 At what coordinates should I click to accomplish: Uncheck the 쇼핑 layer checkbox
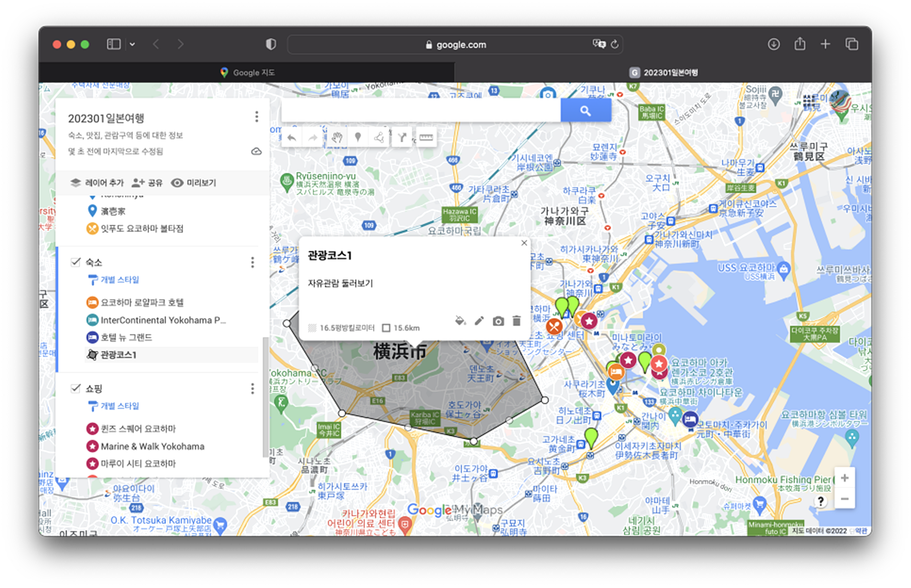tap(75, 388)
